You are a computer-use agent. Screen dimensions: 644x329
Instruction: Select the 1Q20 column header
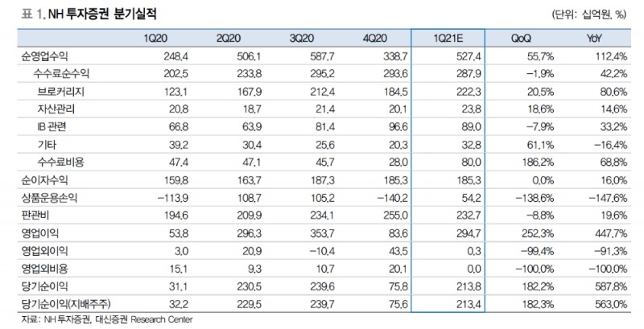(x=155, y=39)
